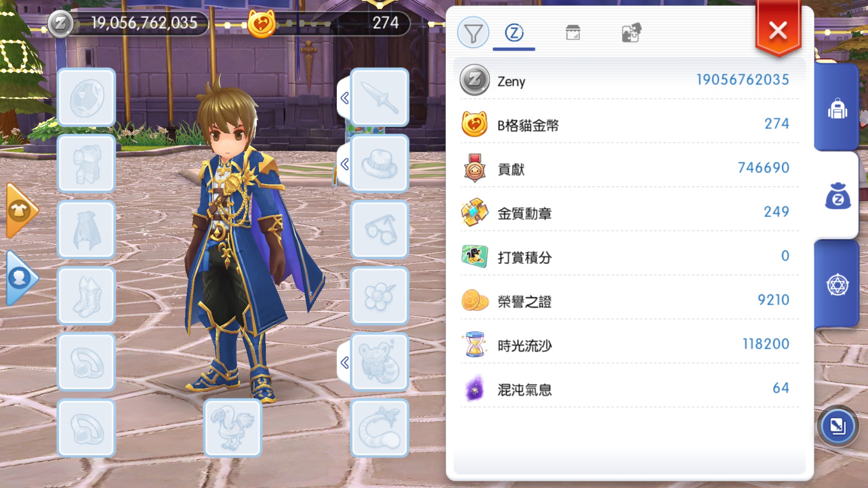Viewport: 868px width, 488px height.
Task: Select the empty armor equipment slot
Action: [86, 164]
